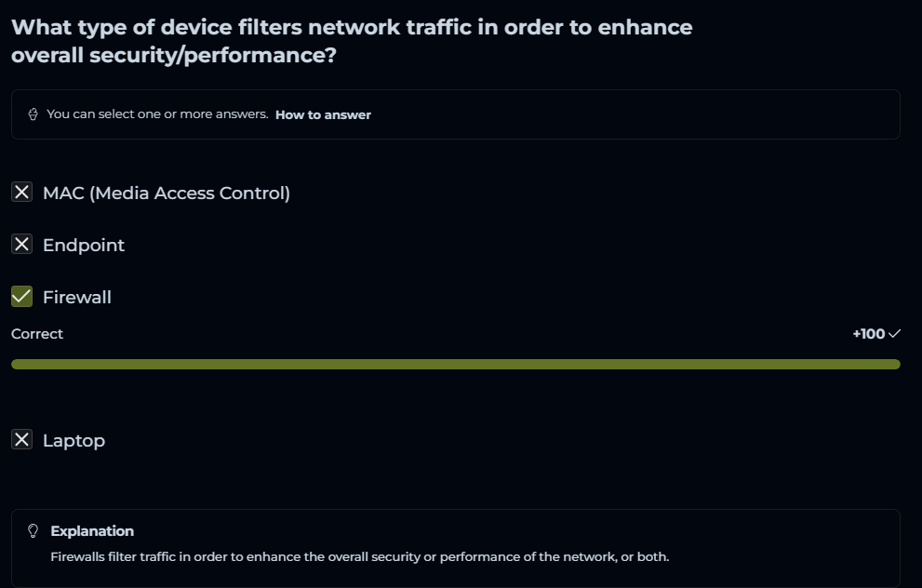Uncheck the green Firewall checkbox
Image resolution: width=922 pixels, height=588 pixels.
pyautogui.click(x=21, y=297)
